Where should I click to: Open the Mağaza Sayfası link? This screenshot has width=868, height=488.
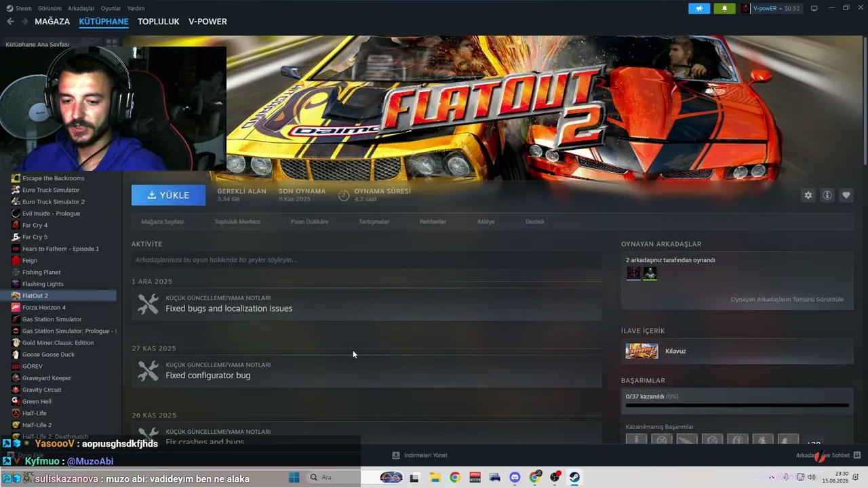pos(162,222)
